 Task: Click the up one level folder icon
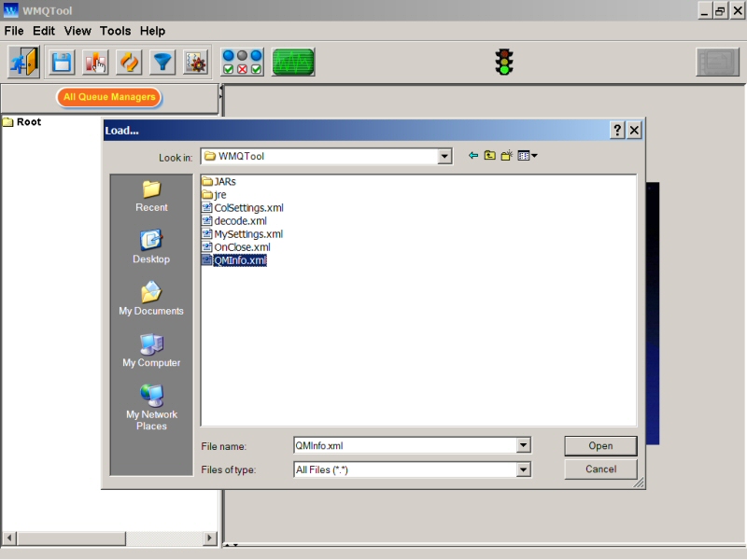[489, 156]
